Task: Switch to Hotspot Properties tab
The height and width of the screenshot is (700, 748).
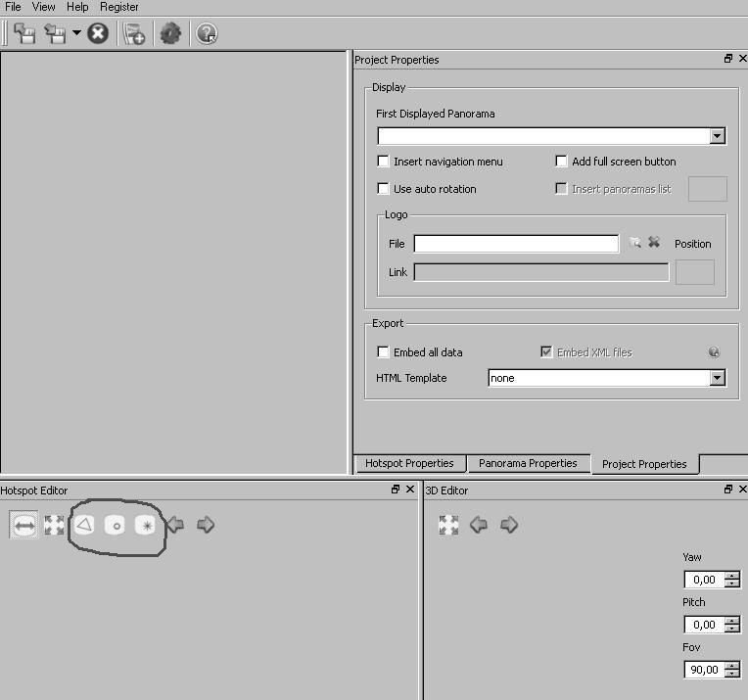Action: tap(409, 463)
